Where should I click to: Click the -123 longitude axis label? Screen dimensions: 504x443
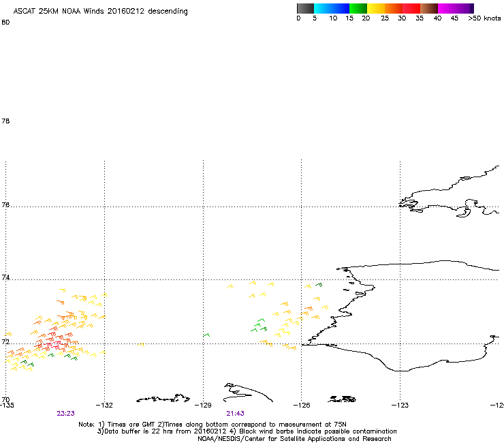pyautogui.click(x=400, y=405)
